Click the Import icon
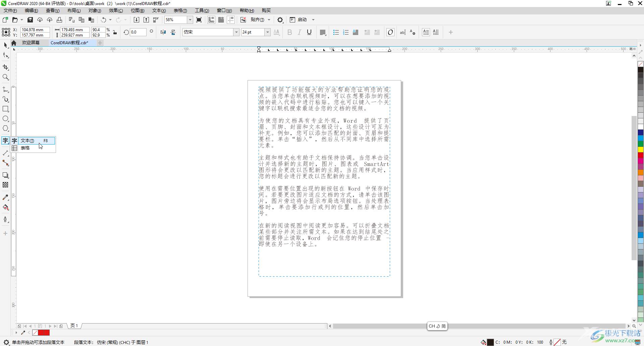This screenshot has width=644, height=346. [x=137, y=20]
